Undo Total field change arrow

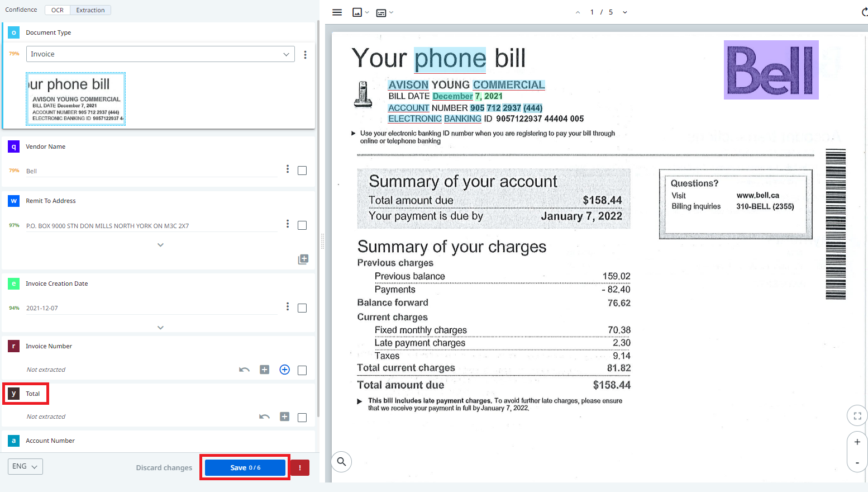pos(264,417)
